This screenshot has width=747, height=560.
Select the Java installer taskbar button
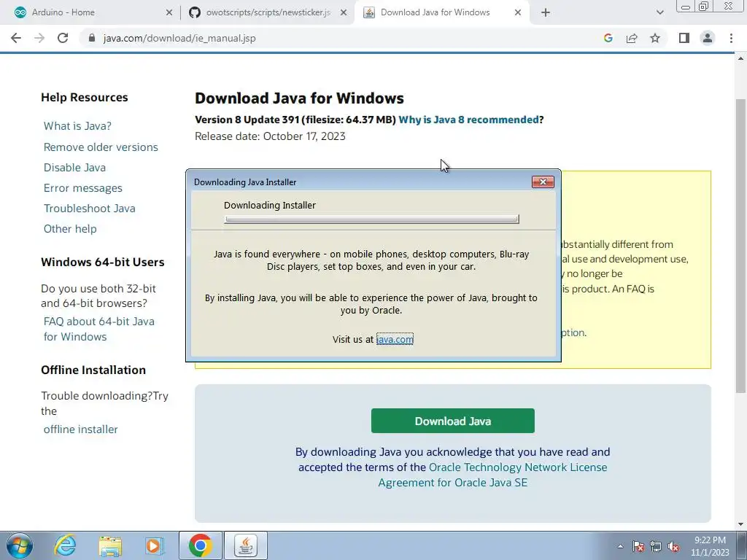[x=246, y=545]
